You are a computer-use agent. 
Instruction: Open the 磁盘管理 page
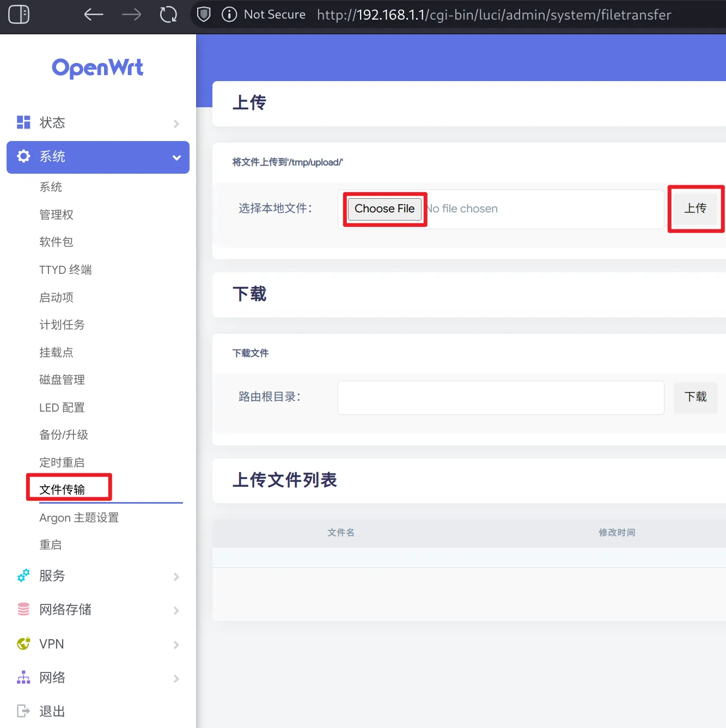click(62, 380)
